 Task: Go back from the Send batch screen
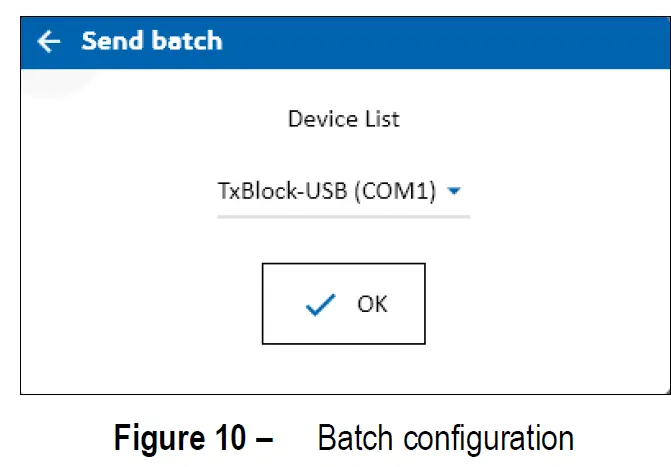(x=48, y=41)
